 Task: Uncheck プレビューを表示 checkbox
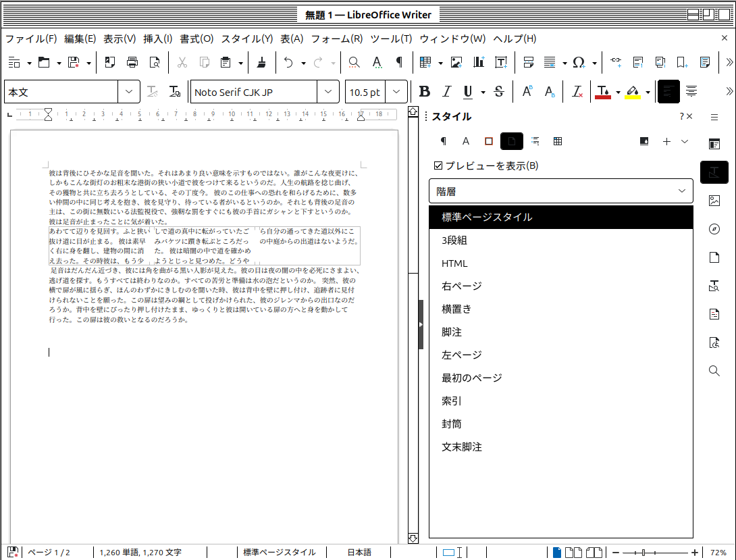coord(438,166)
